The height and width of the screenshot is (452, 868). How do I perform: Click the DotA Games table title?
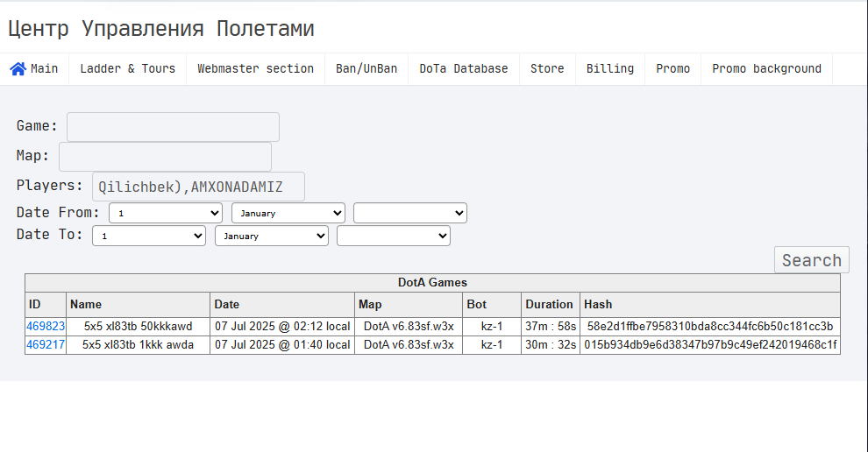coord(432,283)
